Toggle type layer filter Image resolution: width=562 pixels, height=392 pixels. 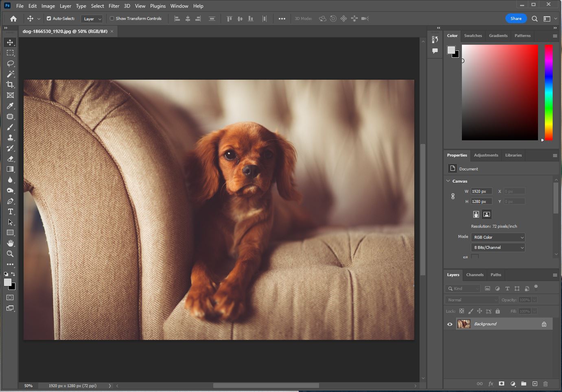point(507,289)
